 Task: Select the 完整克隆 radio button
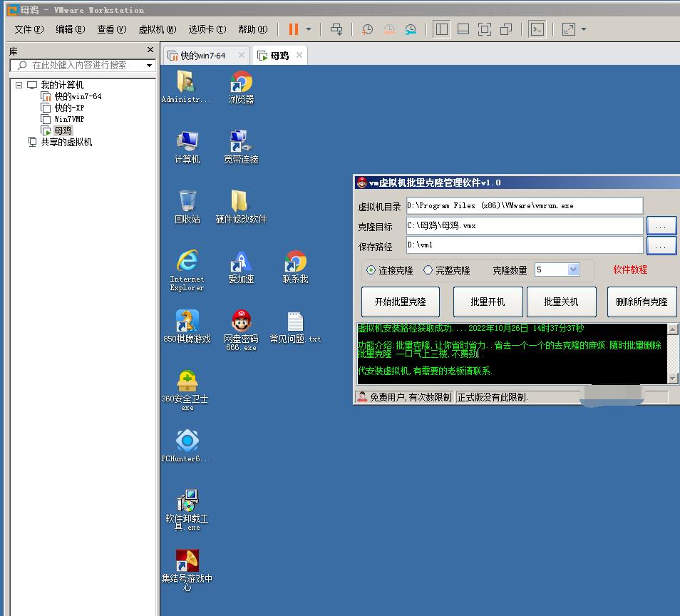(428, 270)
